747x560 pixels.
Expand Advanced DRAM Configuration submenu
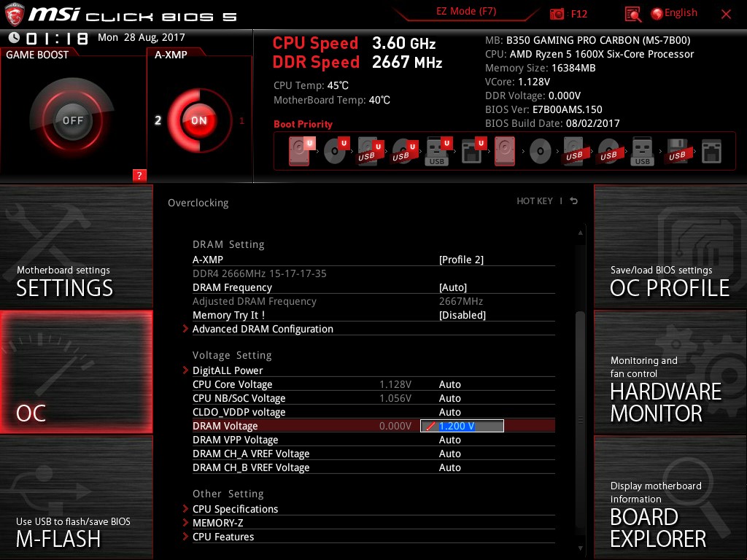(263, 329)
